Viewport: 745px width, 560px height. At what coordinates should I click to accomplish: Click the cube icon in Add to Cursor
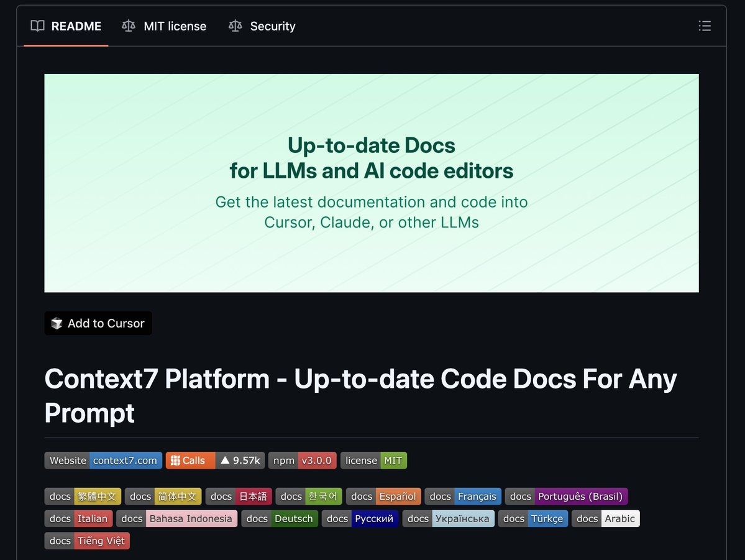click(x=57, y=323)
